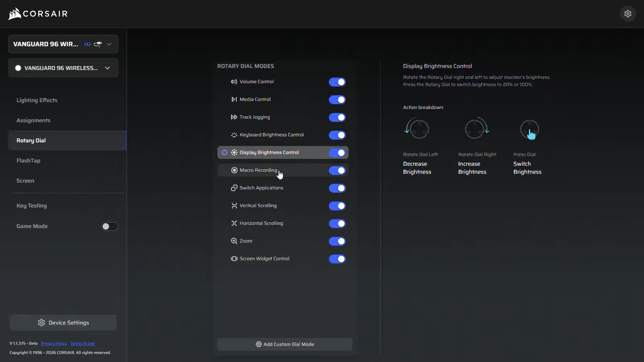Open app settings with the top-right gear
The height and width of the screenshot is (362, 644).
(628, 14)
